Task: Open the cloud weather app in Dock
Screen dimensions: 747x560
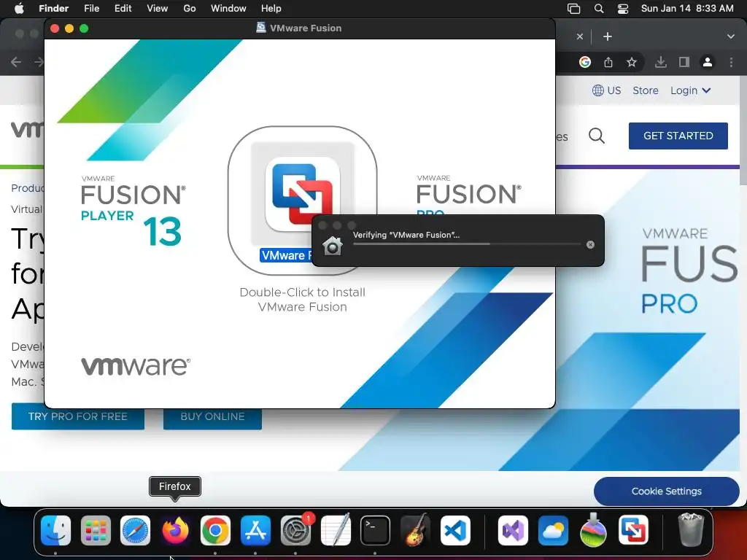Action: 553,531
